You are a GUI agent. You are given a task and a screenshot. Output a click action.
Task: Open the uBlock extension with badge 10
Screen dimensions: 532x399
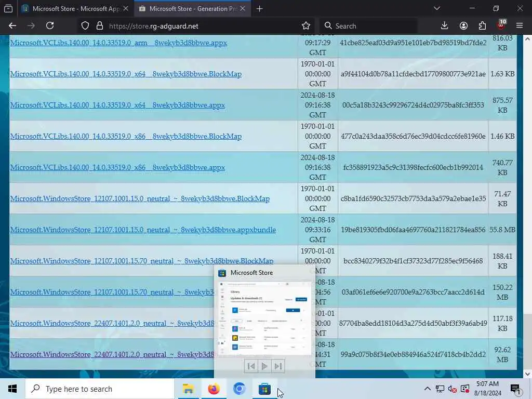point(501,25)
